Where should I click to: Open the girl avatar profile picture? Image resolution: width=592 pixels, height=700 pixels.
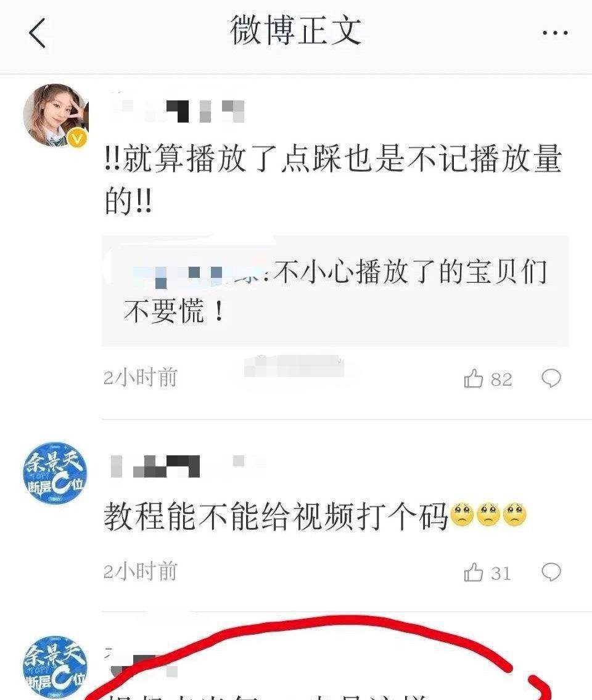pyautogui.click(x=55, y=115)
